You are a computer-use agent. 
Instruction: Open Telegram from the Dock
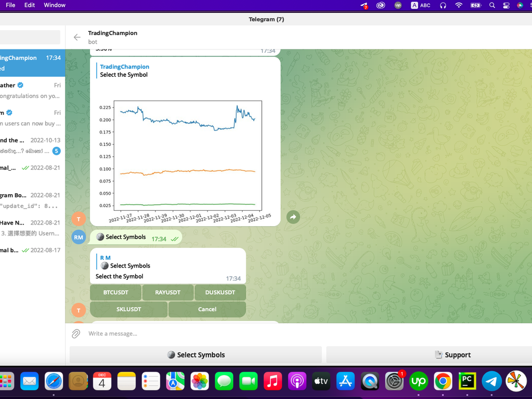click(491, 381)
